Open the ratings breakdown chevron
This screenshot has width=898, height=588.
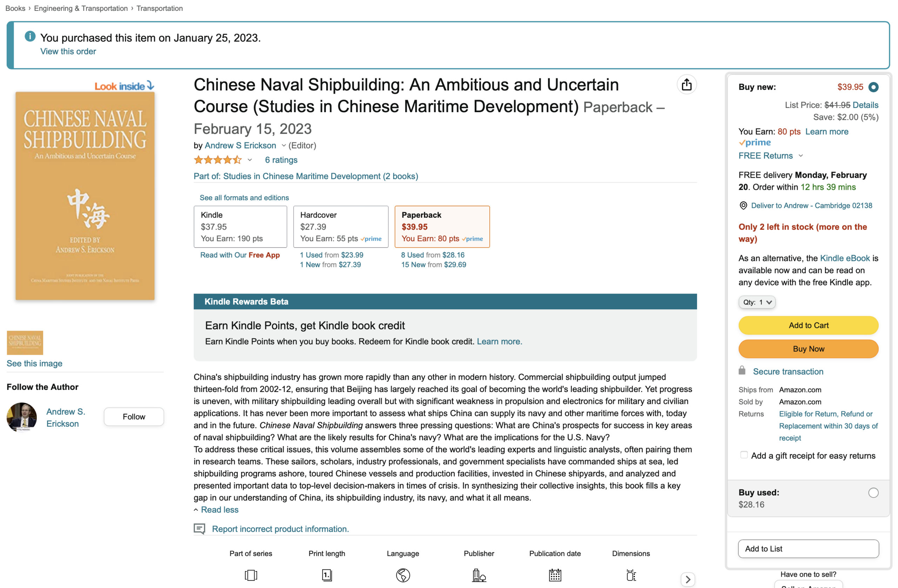(249, 160)
